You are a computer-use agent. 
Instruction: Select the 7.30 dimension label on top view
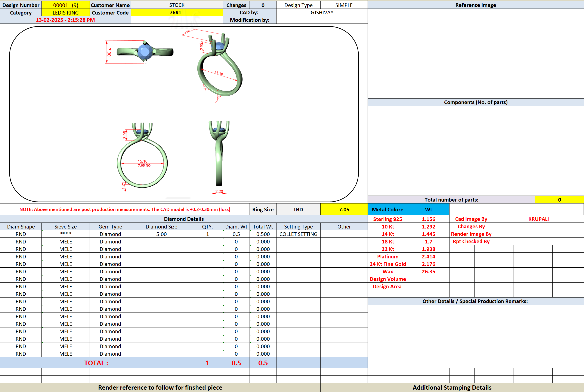pos(109,52)
